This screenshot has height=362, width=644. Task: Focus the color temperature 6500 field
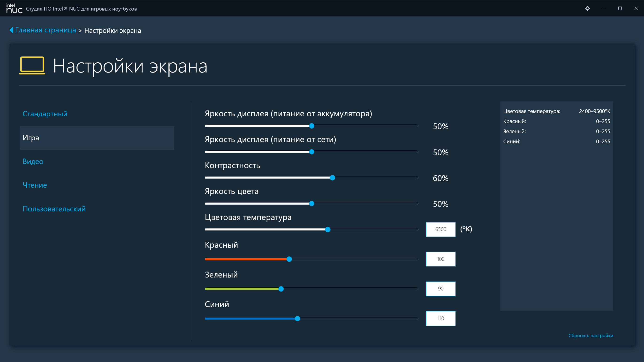441,229
